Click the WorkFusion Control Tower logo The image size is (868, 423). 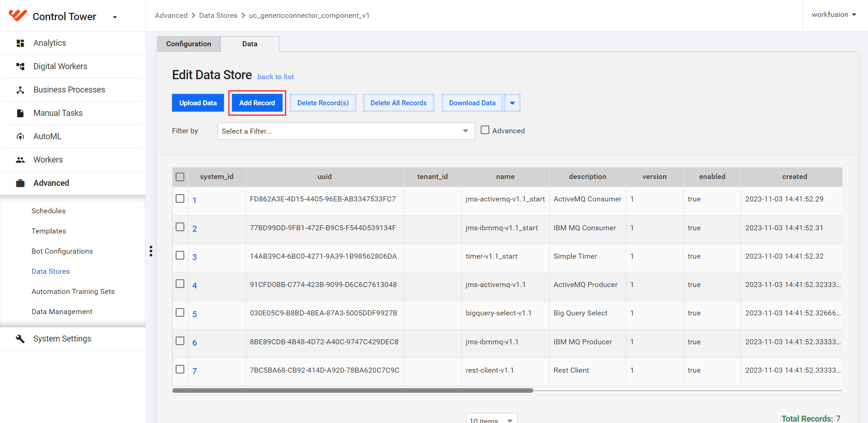coord(18,16)
